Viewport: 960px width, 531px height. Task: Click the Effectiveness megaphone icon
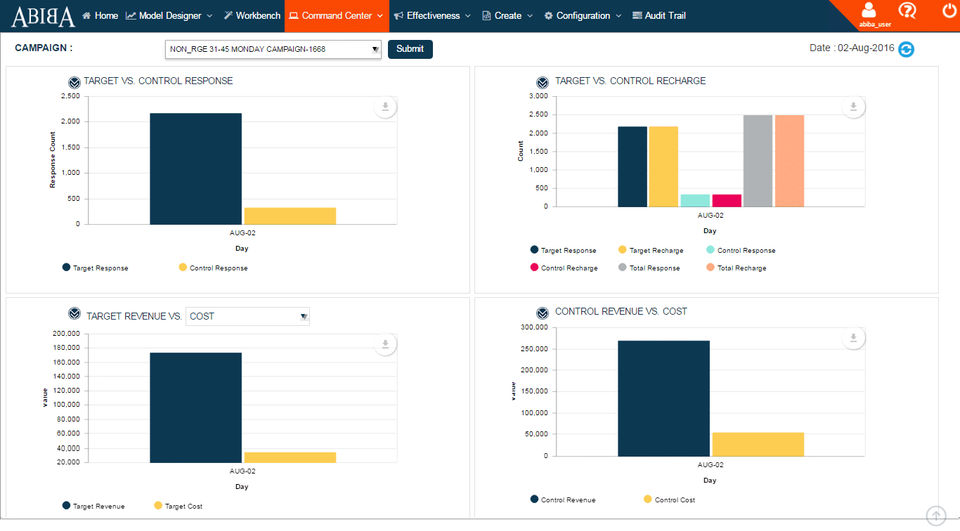click(399, 15)
